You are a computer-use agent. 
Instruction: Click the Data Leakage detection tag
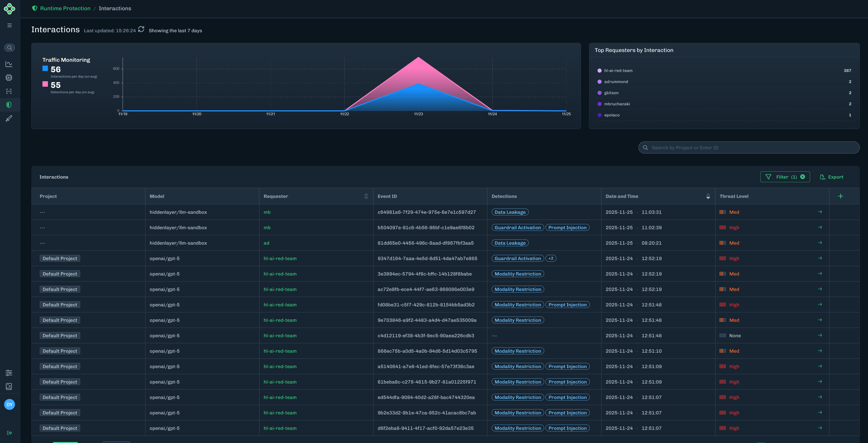tap(510, 212)
